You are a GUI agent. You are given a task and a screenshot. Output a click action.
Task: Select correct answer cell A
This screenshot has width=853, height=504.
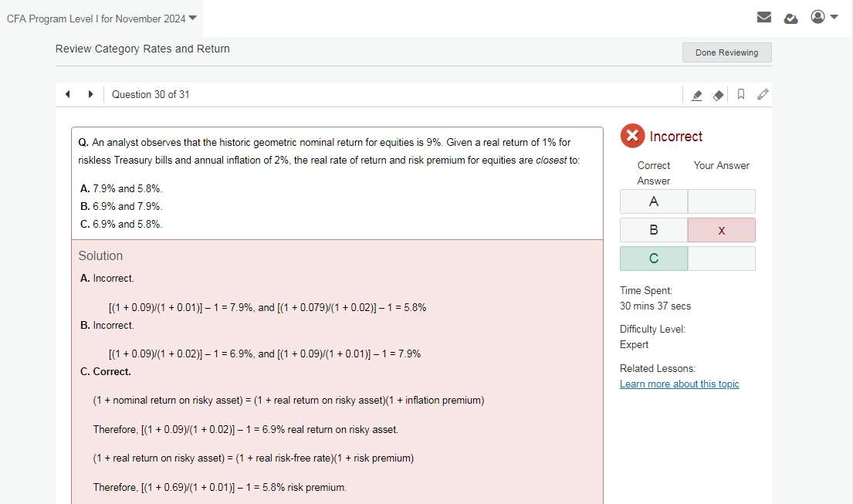click(x=654, y=201)
